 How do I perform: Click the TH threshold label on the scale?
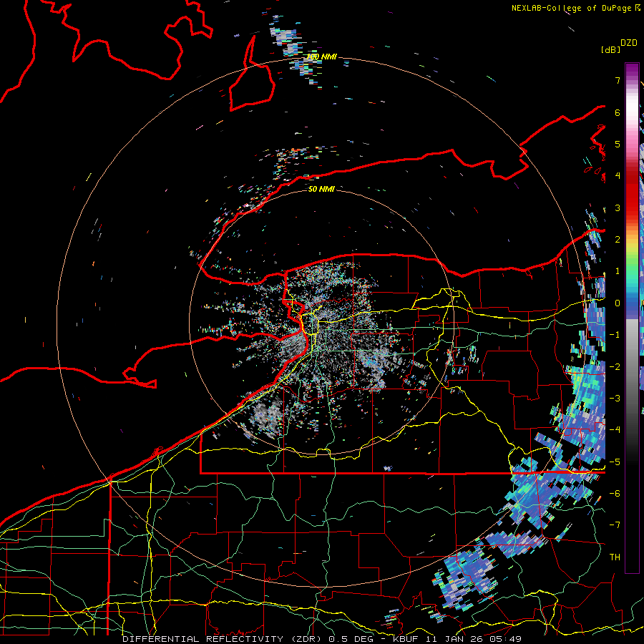click(x=615, y=557)
